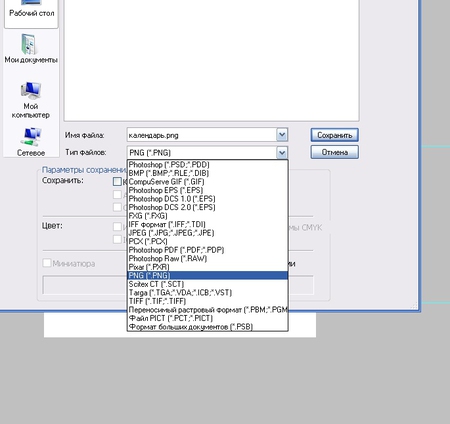Select highlighted PNG (*.PNG) list entry
The width and height of the screenshot is (450, 424).
pyautogui.click(x=207, y=275)
